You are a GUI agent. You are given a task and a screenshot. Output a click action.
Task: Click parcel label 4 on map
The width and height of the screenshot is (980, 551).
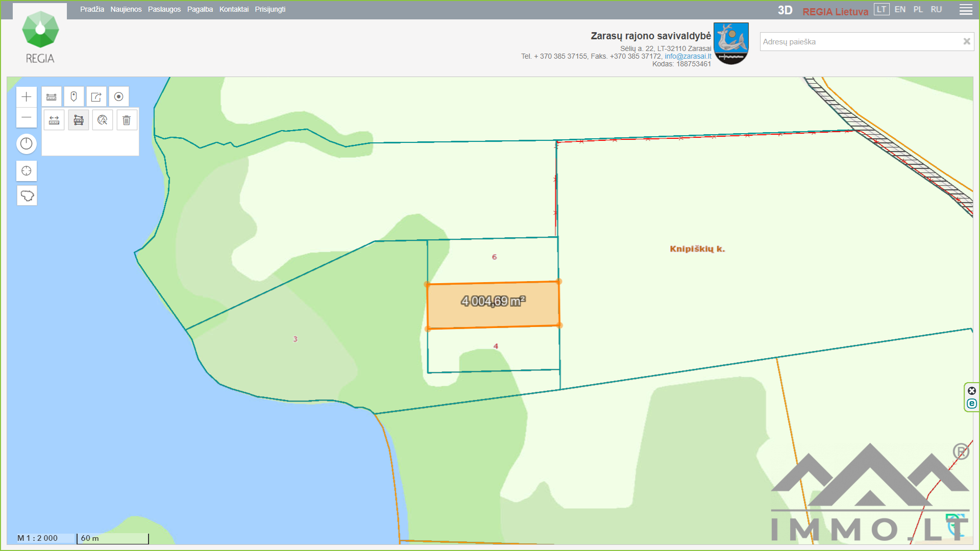496,346
